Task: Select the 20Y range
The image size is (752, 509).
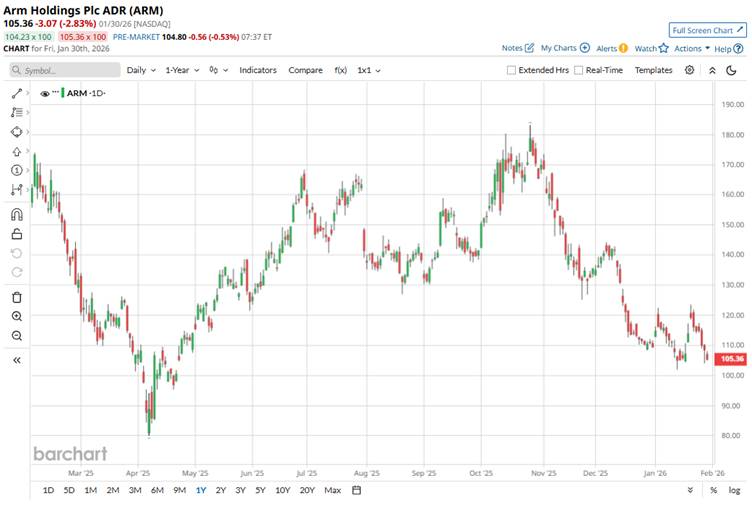Action: pyautogui.click(x=307, y=490)
